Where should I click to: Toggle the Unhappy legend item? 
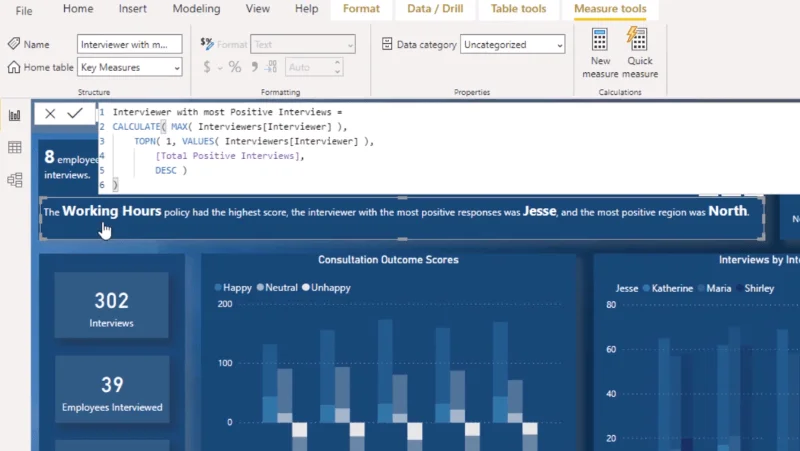(326, 288)
